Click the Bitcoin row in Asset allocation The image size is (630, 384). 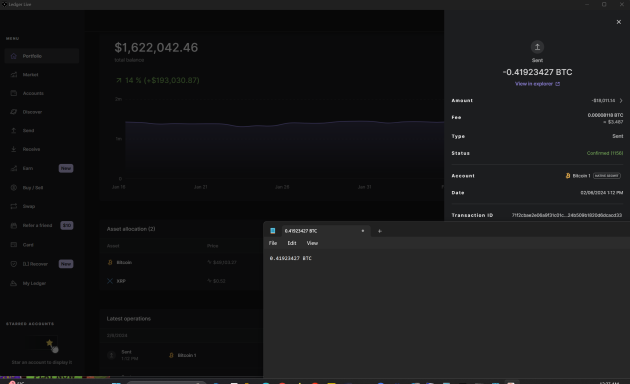181,262
